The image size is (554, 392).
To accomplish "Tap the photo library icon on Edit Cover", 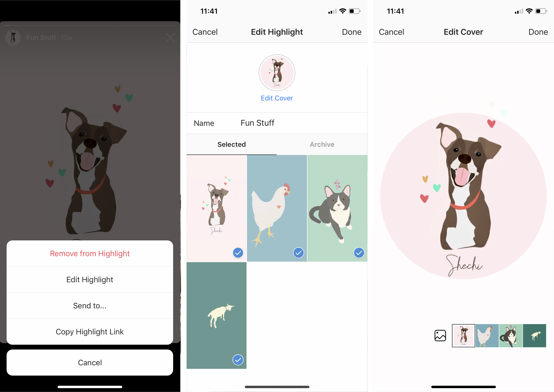I will [x=440, y=335].
